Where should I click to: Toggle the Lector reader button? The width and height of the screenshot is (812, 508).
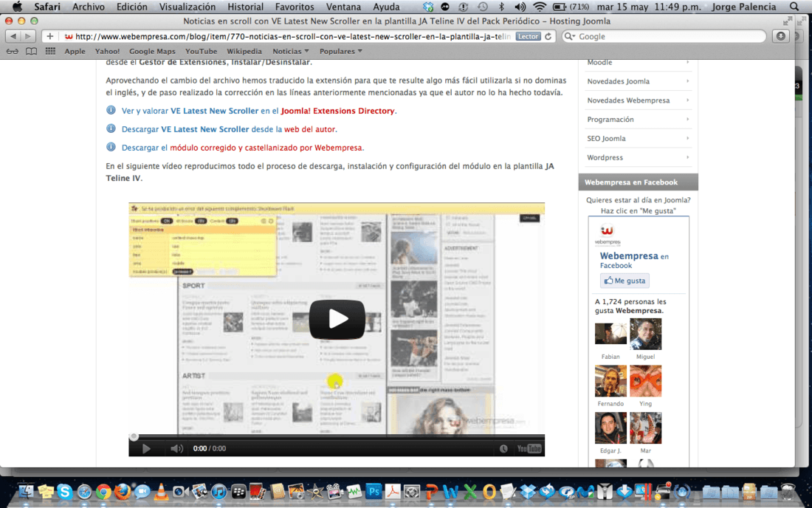tap(528, 36)
